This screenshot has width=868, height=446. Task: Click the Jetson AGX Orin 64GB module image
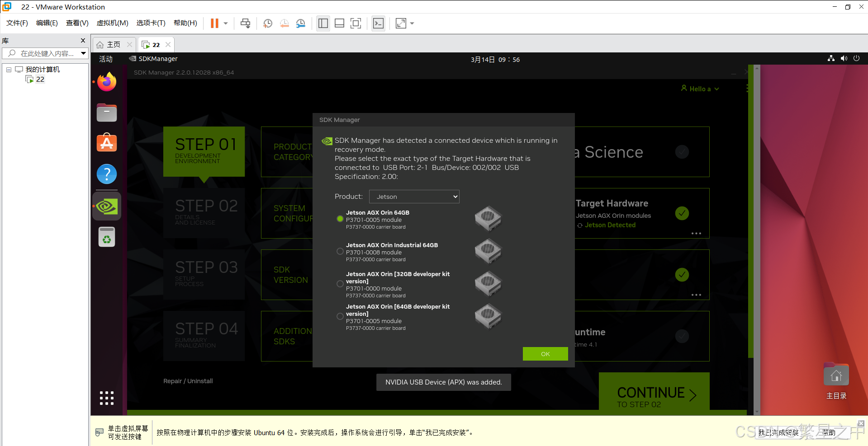click(x=488, y=218)
